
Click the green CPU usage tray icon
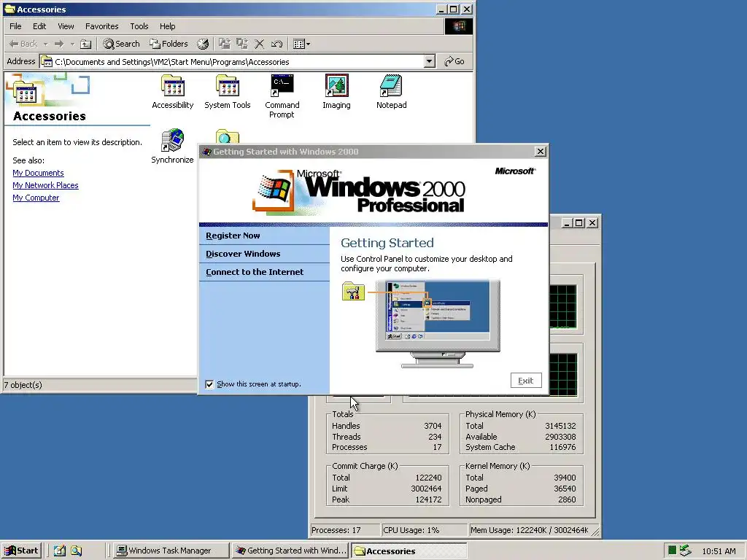click(x=672, y=551)
